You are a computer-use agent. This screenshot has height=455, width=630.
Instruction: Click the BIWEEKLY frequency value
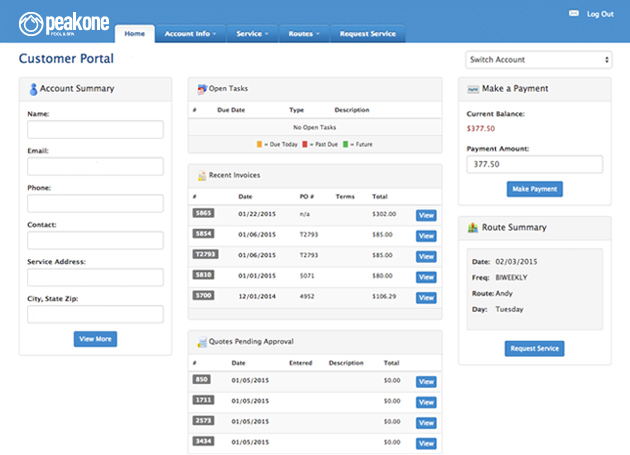[511, 278]
